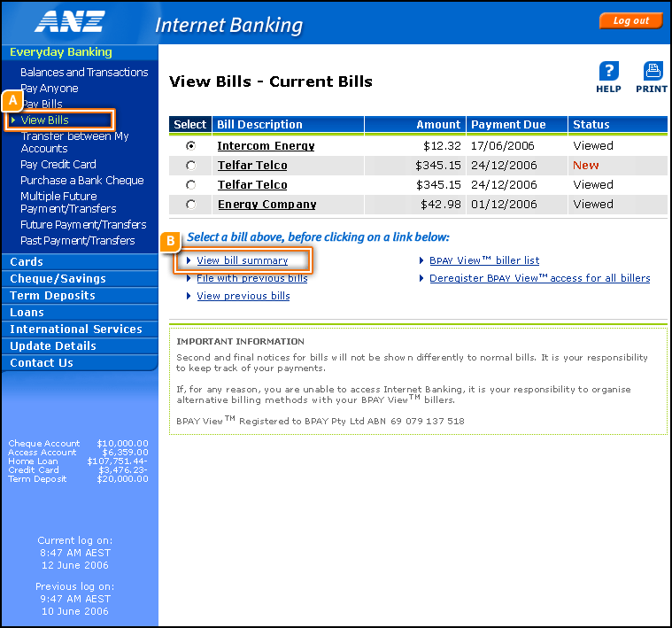Viewport: 672px width, 628px height.
Task: Click the View previous bills link
Action: coord(243,296)
